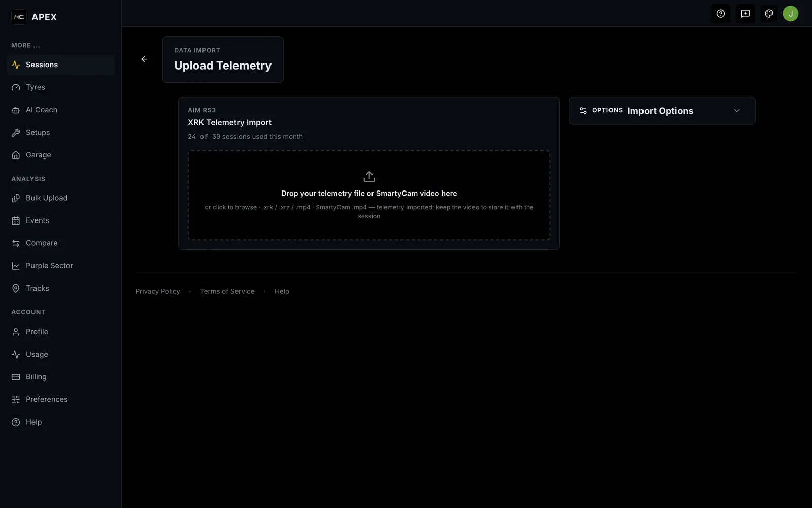
Task: Expand the Import Options chevron
Action: coord(737,111)
